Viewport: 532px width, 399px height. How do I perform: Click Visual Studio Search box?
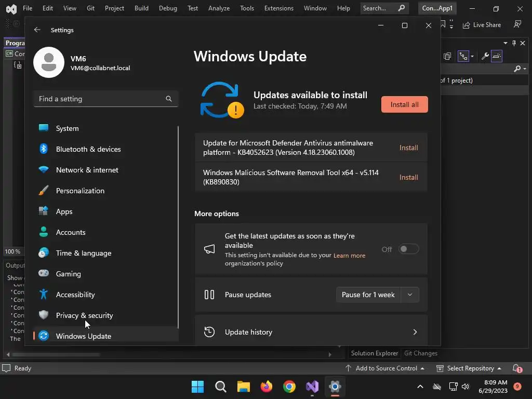point(384,8)
